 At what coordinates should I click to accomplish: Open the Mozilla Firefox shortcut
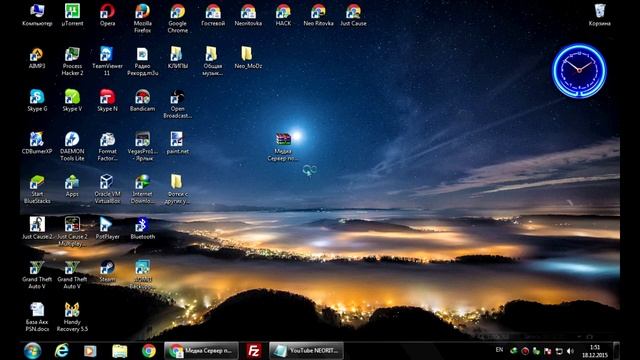[x=142, y=18]
